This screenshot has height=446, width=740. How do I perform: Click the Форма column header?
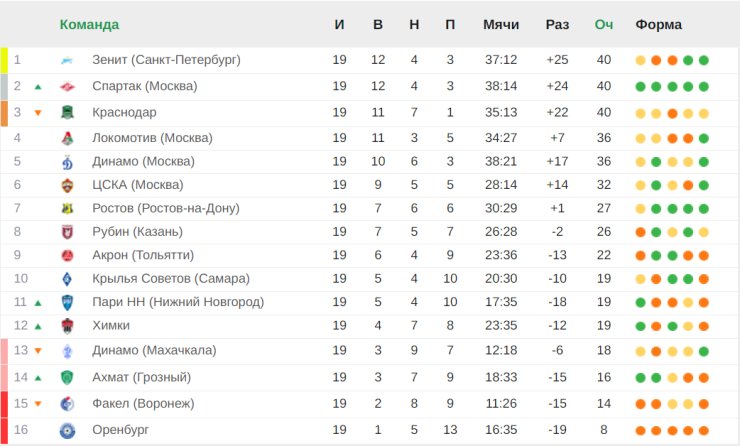click(659, 24)
